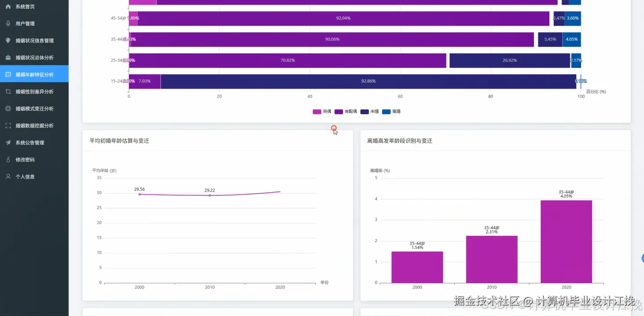This screenshot has height=316, width=644.
Task: Select the 婚姻性别差异分析 menu label
Action: point(34,92)
